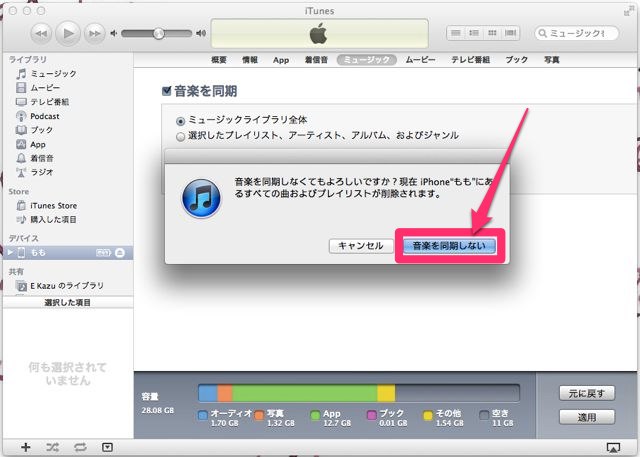Select the もも iPhone device

(68, 253)
